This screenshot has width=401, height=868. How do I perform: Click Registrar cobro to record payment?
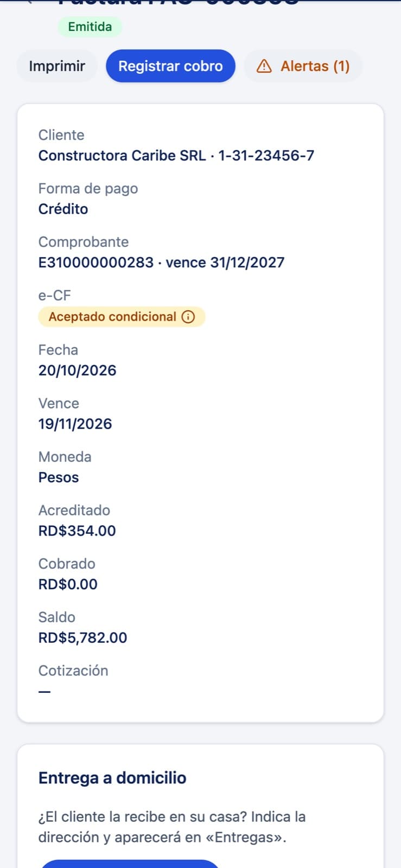coord(170,66)
